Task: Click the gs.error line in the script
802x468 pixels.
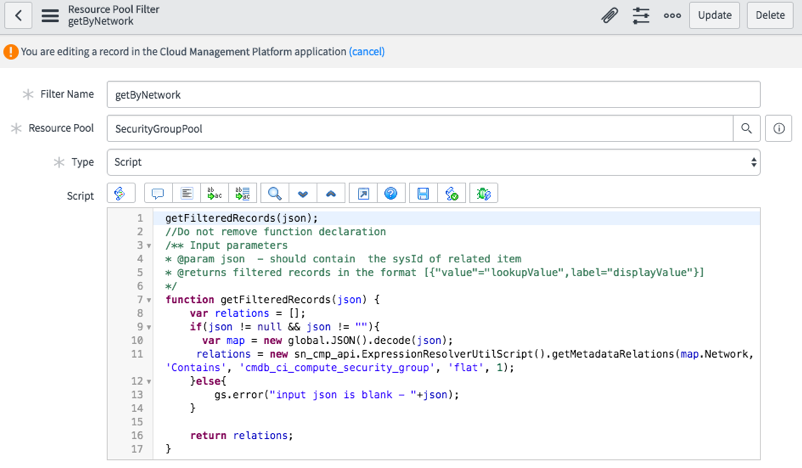Action: tap(337, 394)
